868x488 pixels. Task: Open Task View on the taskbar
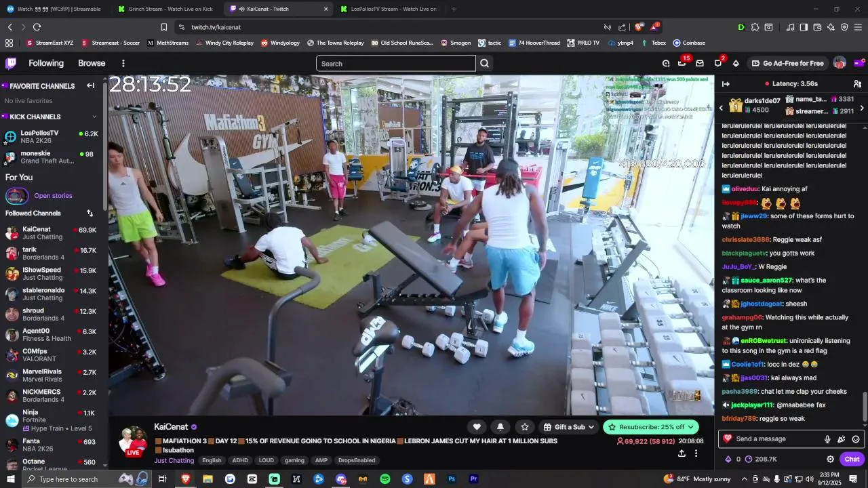[162, 479]
